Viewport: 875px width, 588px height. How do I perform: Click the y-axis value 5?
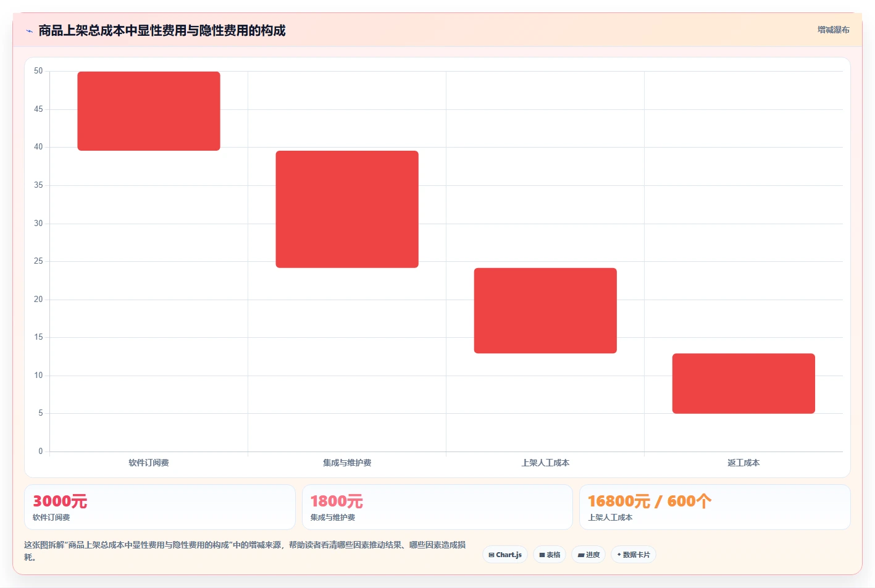coord(41,413)
